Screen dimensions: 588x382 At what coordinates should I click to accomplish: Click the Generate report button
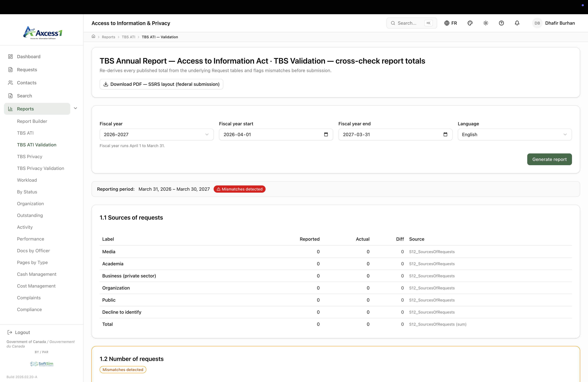click(x=549, y=159)
